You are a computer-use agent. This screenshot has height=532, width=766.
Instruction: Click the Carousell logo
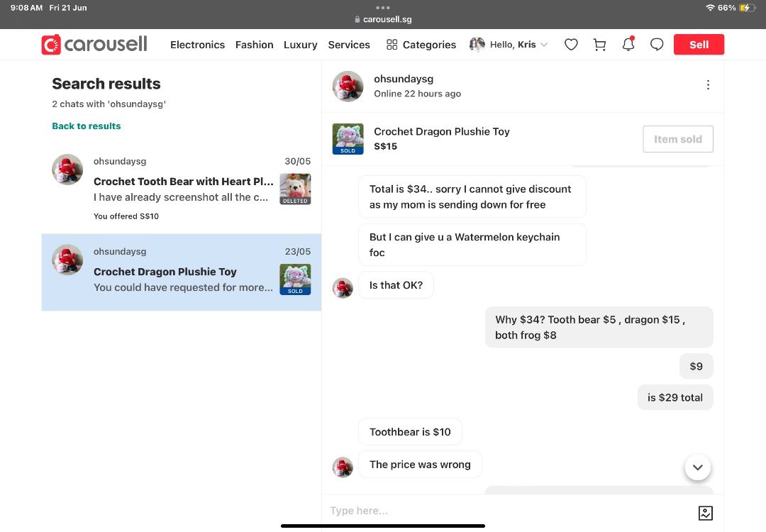click(x=94, y=45)
